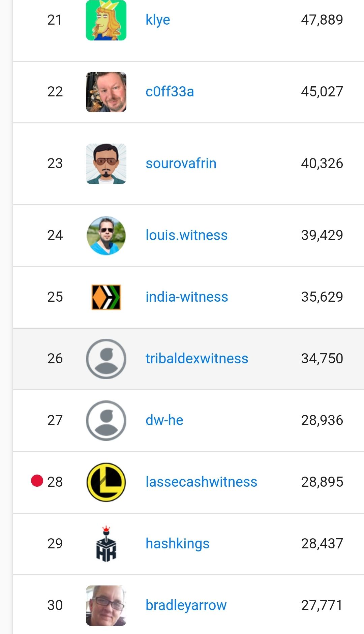
Task: Go to louis.witness profile link
Action: click(x=187, y=235)
